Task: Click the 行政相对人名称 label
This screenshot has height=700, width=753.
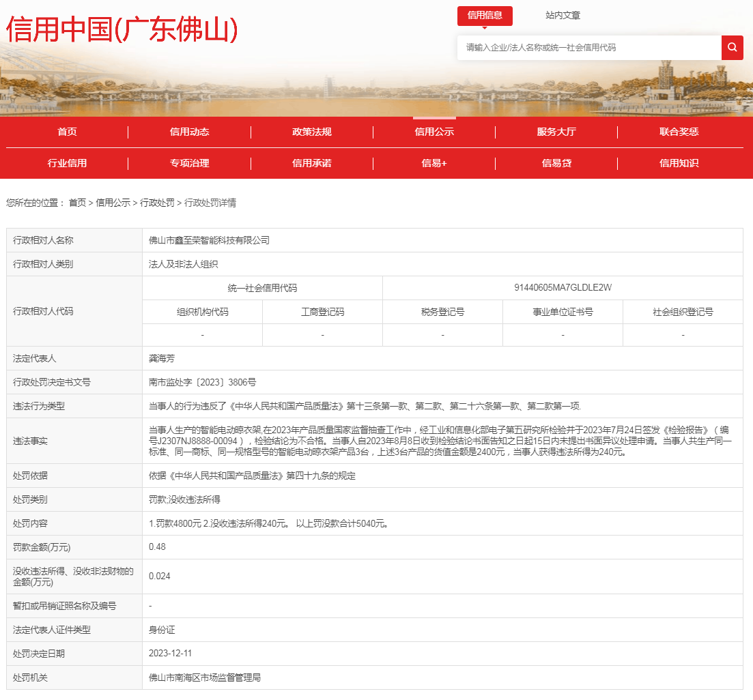Action: tap(43, 240)
